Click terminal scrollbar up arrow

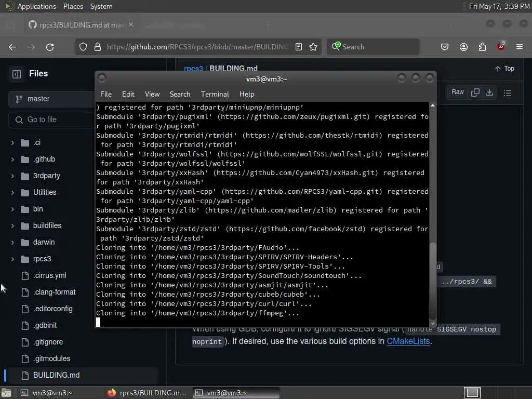click(433, 105)
